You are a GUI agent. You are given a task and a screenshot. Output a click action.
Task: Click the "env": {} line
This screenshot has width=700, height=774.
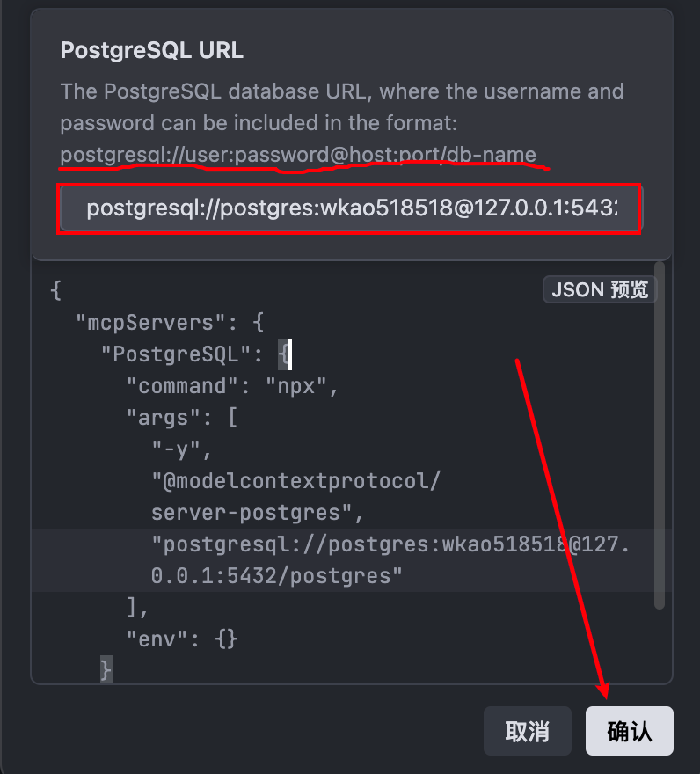pyautogui.click(x=182, y=639)
